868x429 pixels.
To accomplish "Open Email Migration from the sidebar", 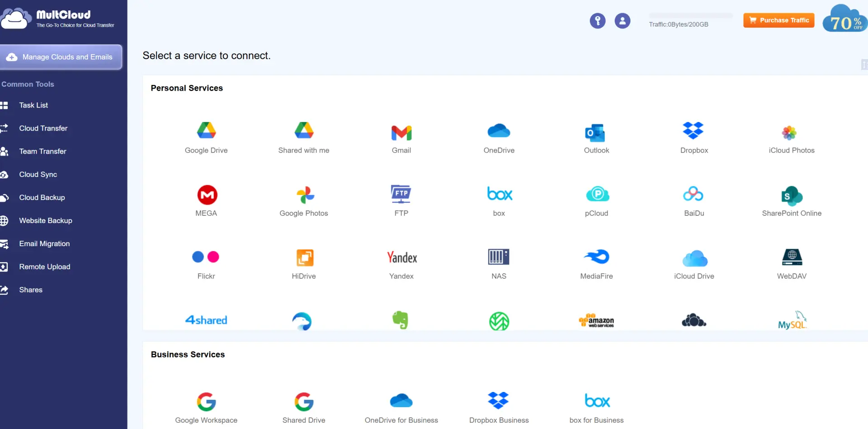I will click(x=44, y=244).
